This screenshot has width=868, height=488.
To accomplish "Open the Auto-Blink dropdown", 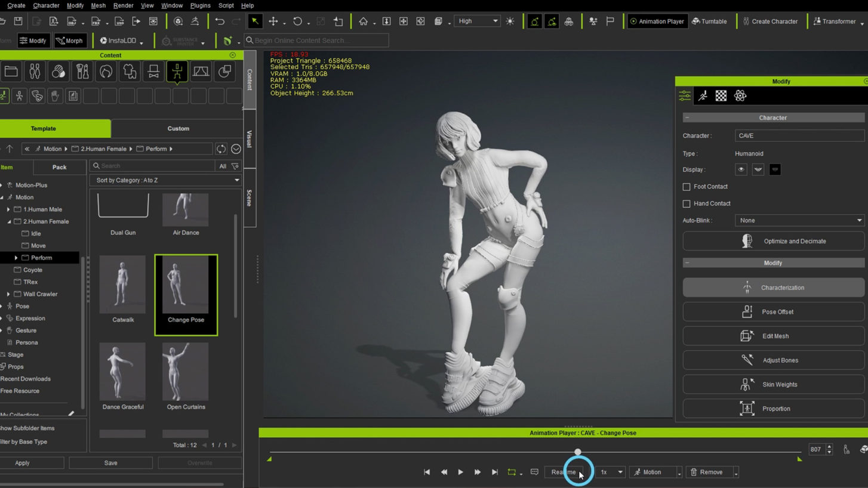I will point(799,220).
